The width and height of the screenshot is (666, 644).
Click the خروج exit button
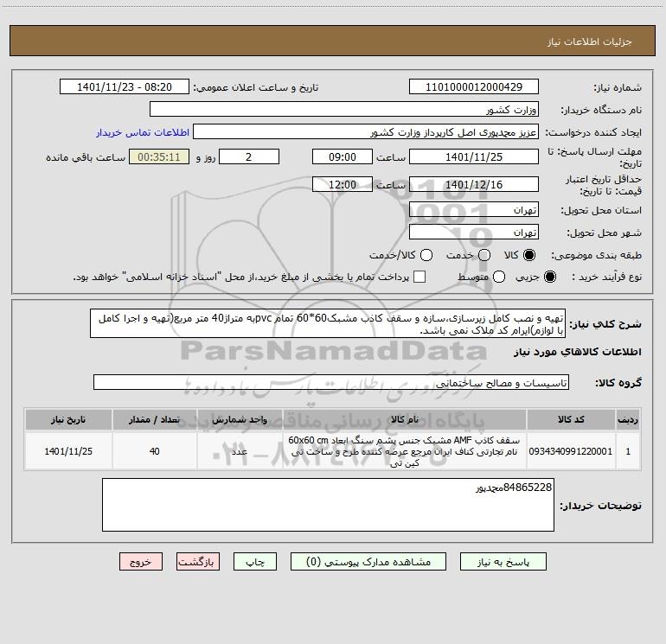tap(141, 562)
